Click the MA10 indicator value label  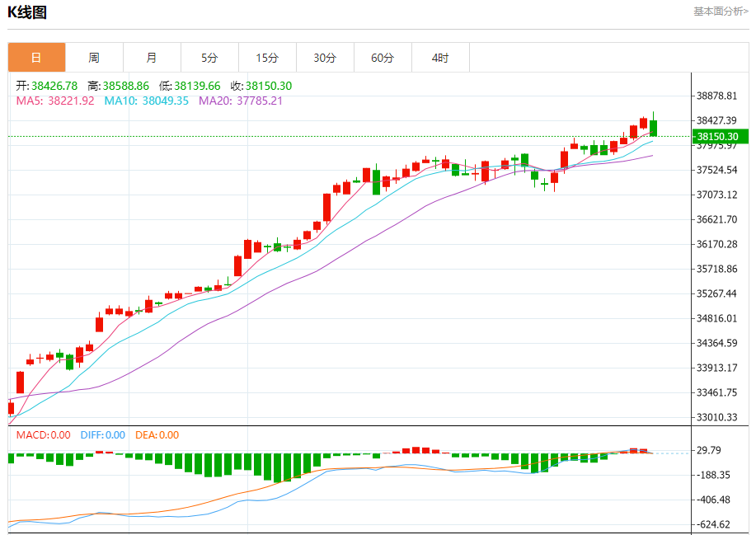pyautogui.click(x=147, y=101)
